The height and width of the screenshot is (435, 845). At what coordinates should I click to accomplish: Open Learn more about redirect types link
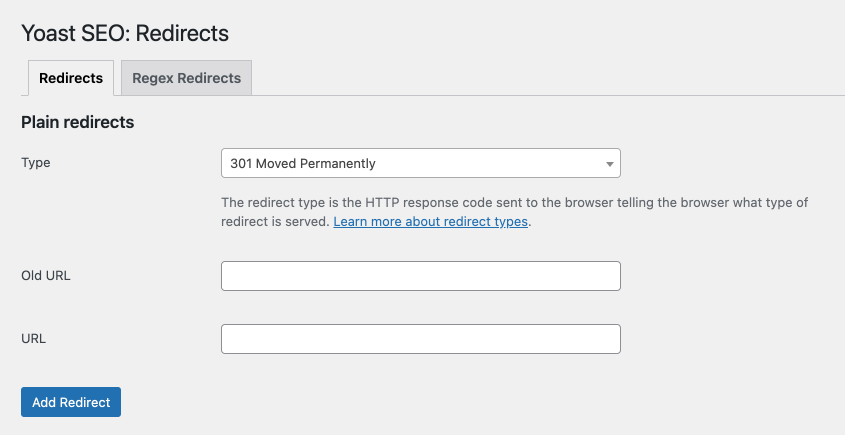click(x=430, y=222)
